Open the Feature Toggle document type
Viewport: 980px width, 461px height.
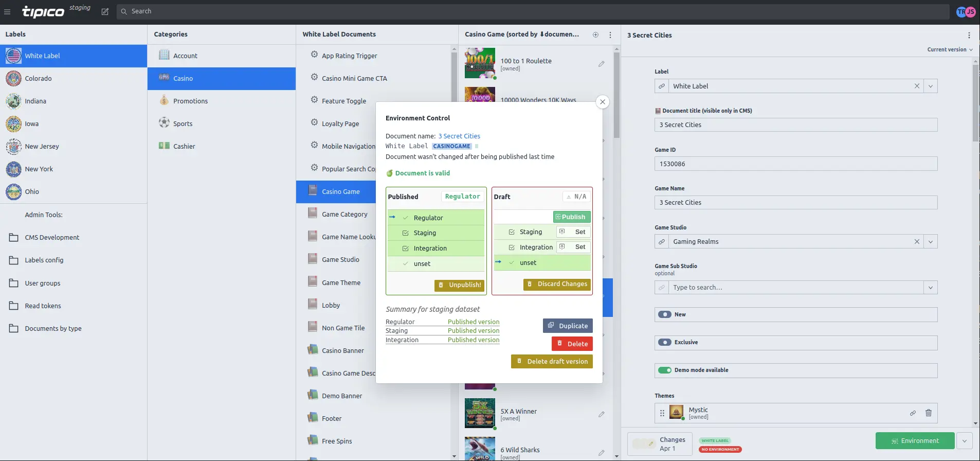(x=344, y=101)
